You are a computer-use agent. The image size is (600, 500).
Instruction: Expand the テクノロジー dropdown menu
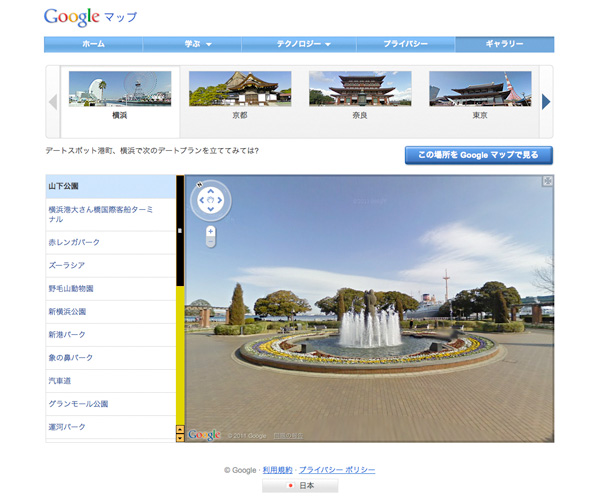point(298,45)
